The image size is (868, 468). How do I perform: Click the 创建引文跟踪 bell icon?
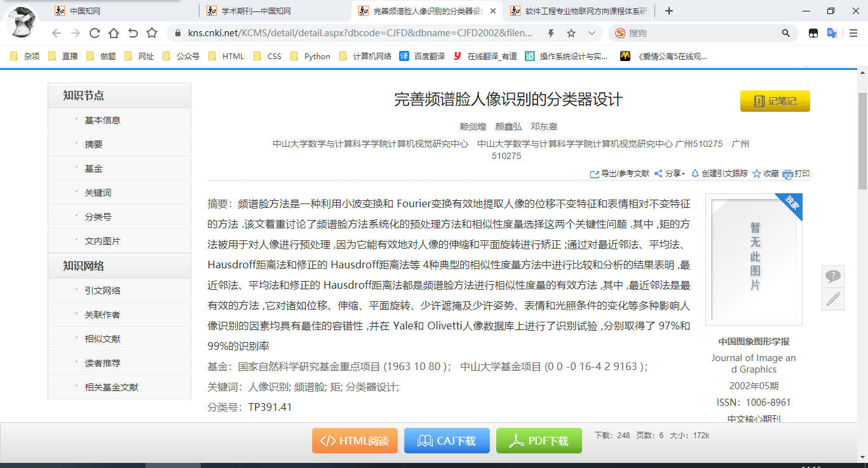[695, 173]
